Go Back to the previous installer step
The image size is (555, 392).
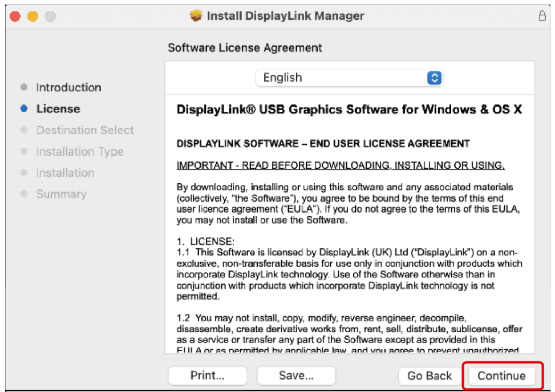coord(430,375)
